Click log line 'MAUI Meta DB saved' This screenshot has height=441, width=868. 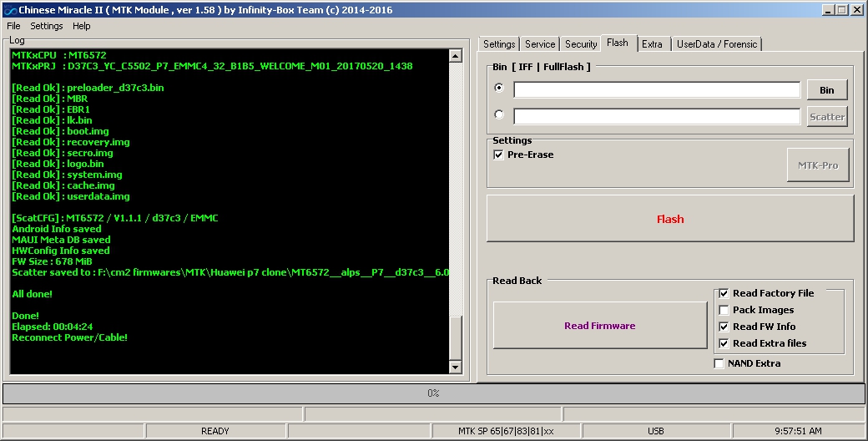[61, 240]
